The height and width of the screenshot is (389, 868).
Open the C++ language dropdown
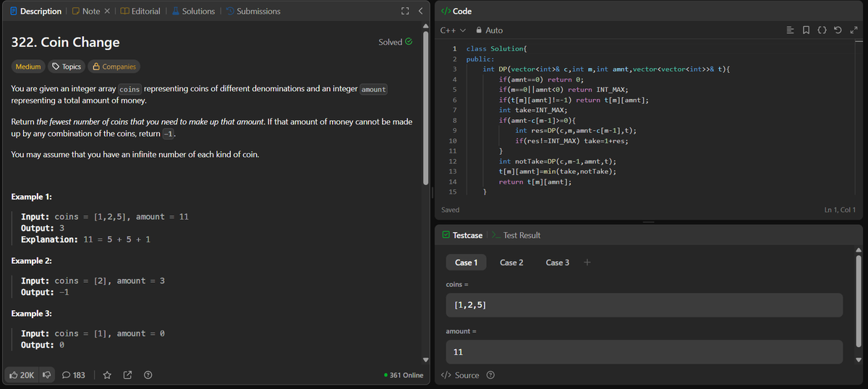tap(451, 30)
